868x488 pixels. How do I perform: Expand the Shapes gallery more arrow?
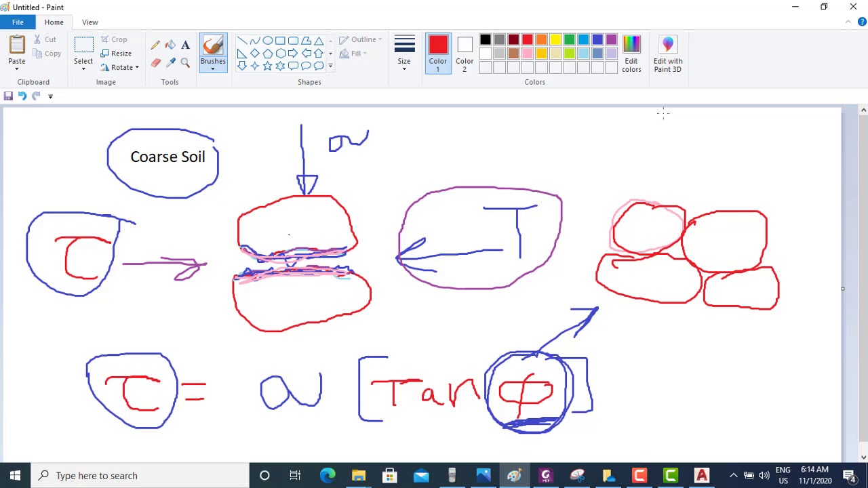pos(330,66)
